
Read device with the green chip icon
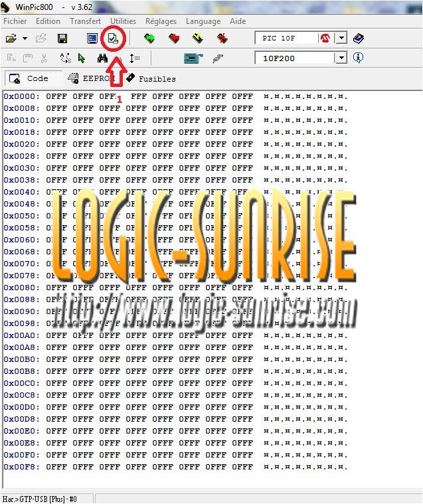click(x=149, y=39)
